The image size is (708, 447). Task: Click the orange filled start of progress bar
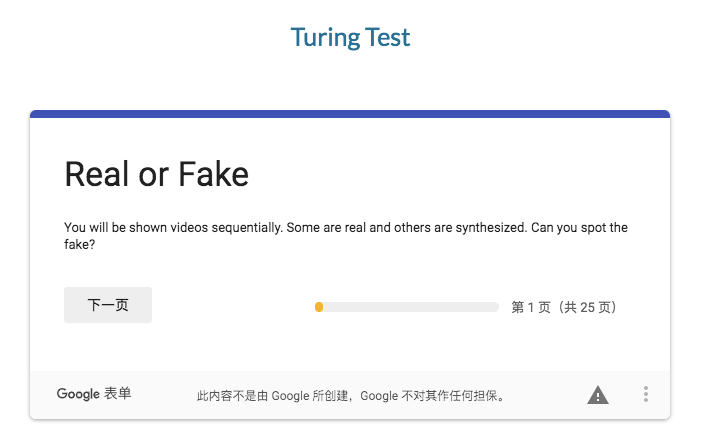pos(319,307)
